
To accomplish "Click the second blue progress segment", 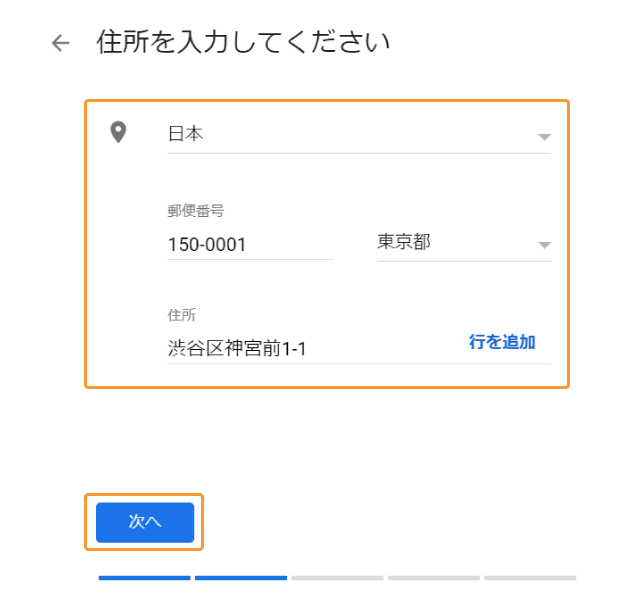I will [x=241, y=578].
